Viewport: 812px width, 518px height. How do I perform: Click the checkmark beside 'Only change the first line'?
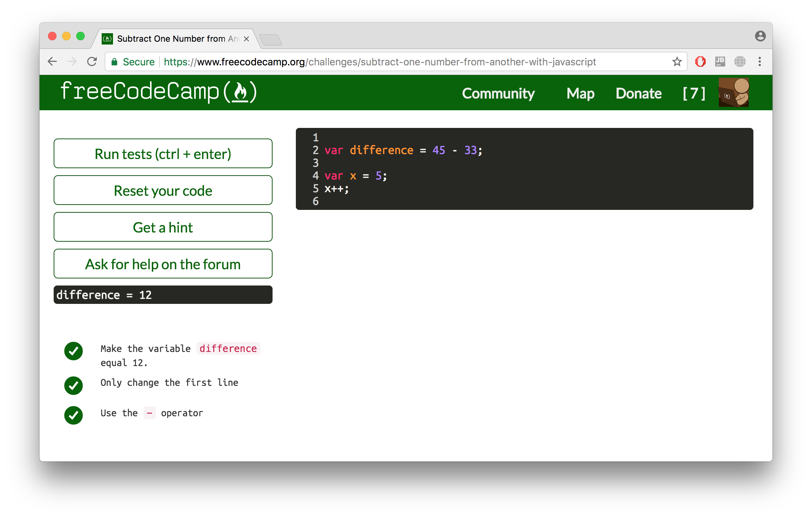(x=73, y=386)
